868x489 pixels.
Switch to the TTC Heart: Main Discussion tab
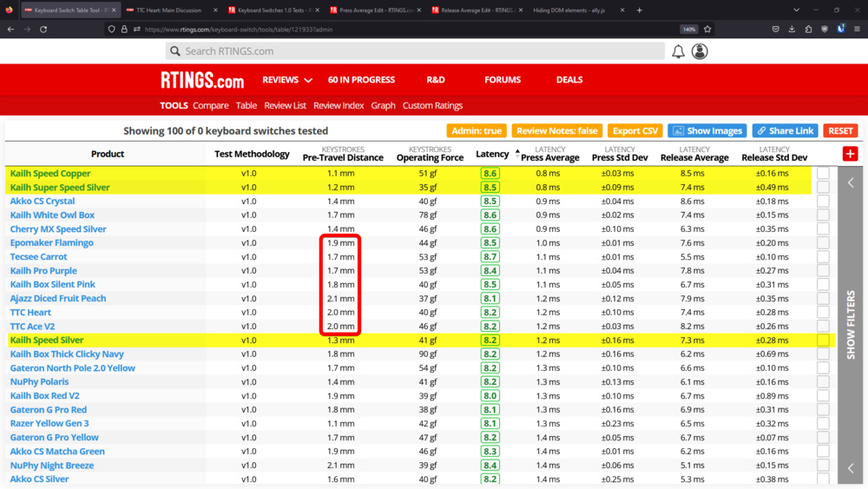(168, 10)
